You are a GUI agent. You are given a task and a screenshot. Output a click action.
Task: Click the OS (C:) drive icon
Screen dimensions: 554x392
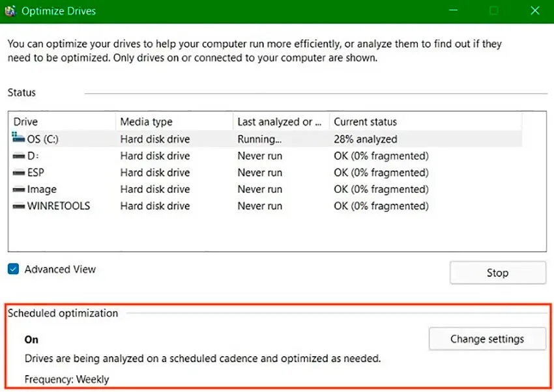[x=18, y=137]
